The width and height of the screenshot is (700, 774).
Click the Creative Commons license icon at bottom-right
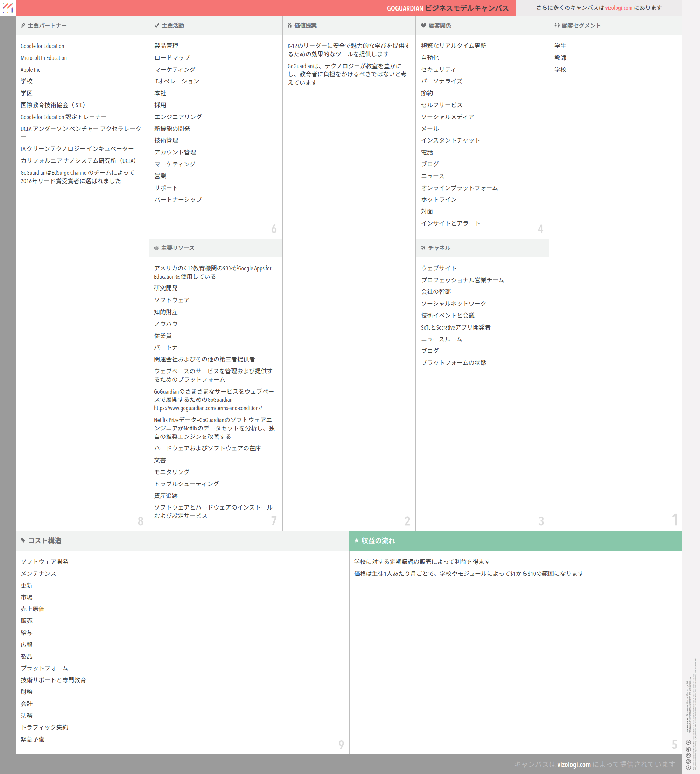coord(688,767)
